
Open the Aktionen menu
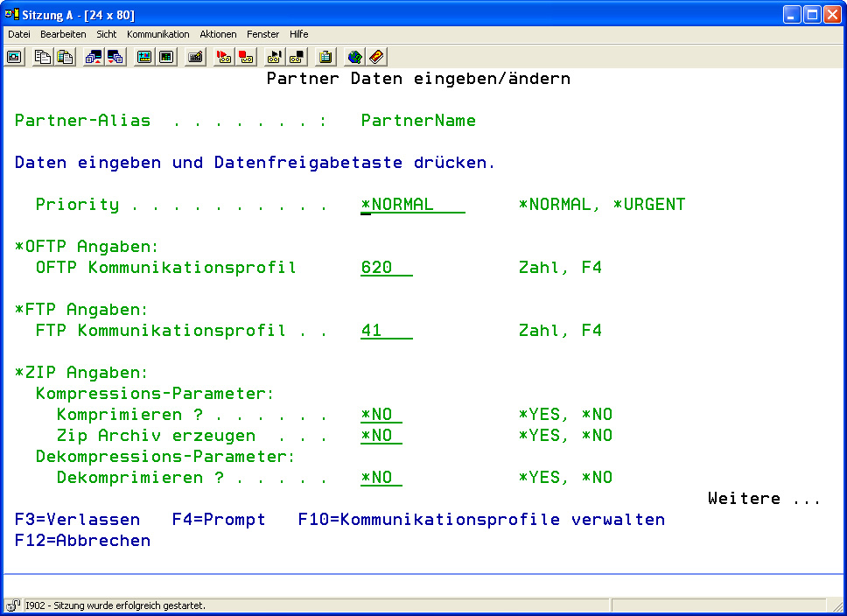click(218, 34)
